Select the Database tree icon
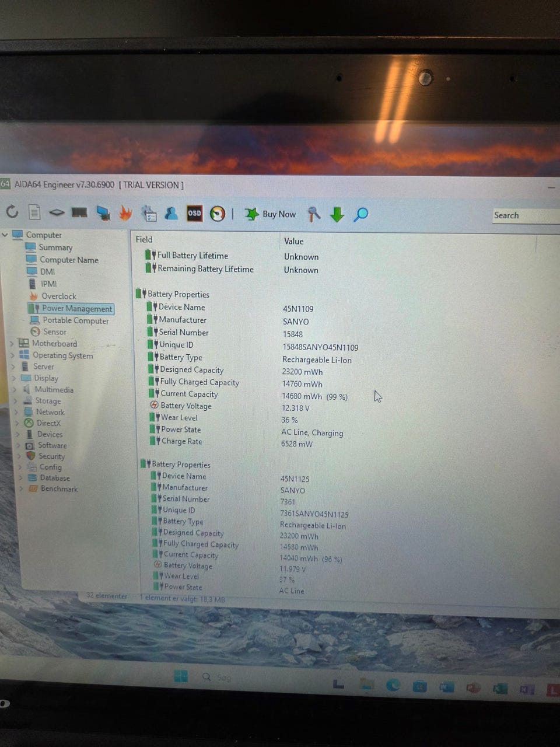Screen dimensions: 560x747 [x=33, y=478]
